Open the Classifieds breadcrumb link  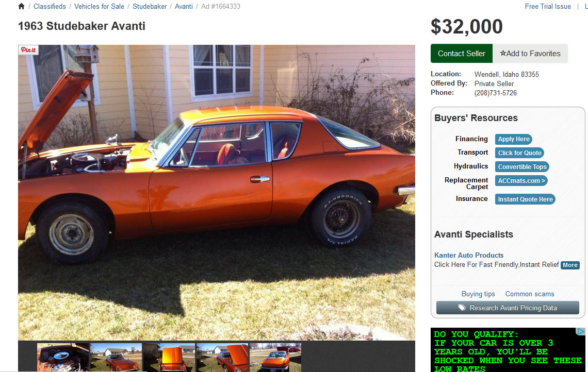pos(50,6)
